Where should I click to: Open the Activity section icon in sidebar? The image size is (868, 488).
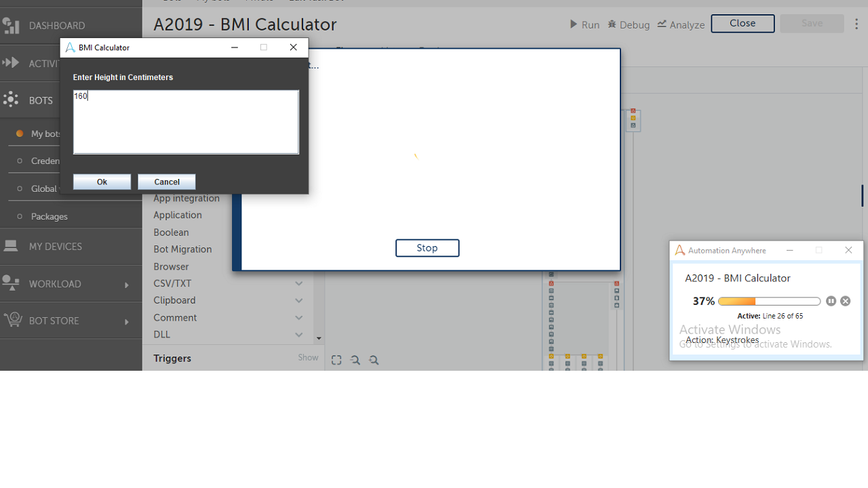click(11, 63)
